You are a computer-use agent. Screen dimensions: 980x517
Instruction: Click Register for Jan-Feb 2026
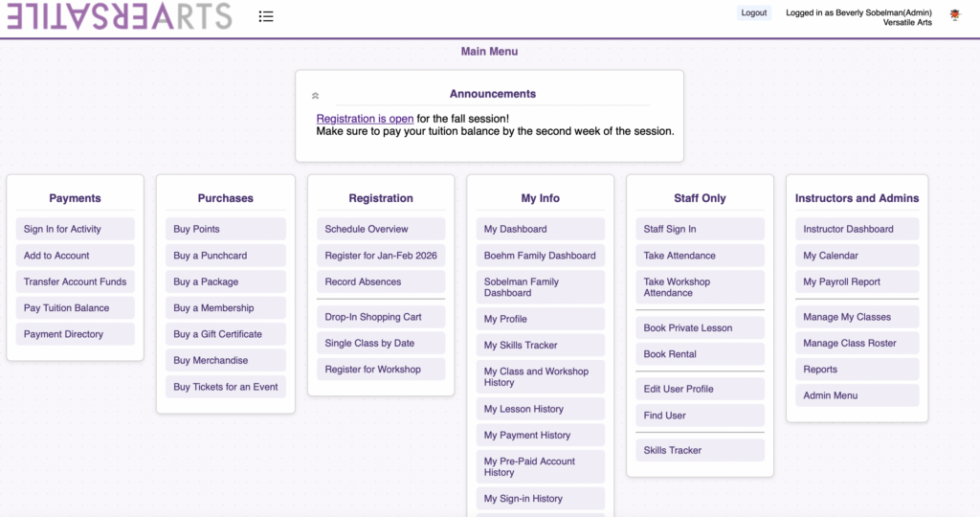coord(380,256)
